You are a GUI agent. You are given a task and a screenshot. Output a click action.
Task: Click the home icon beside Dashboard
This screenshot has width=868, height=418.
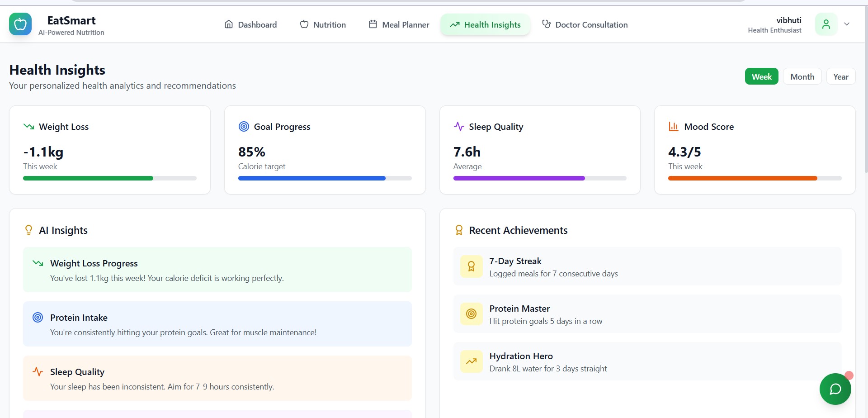(229, 24)
